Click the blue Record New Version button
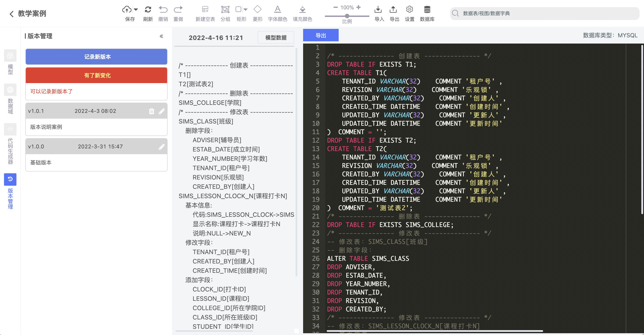644x335 pixels. (x=96, y=57)
